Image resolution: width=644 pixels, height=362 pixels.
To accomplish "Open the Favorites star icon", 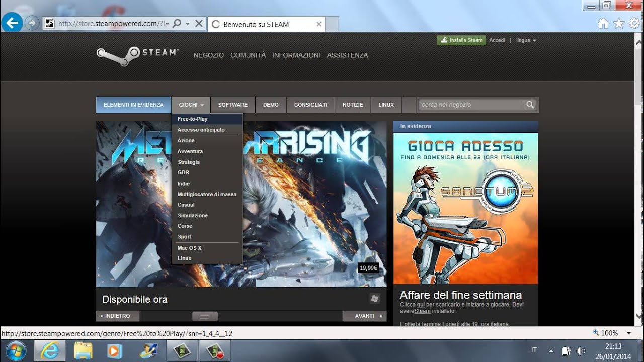I will point(619,23).
